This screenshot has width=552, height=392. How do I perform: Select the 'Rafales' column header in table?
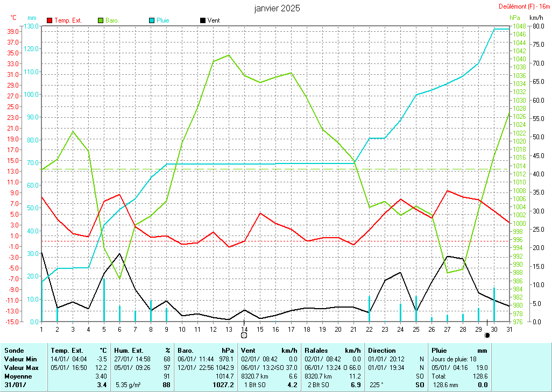point(316,350)
